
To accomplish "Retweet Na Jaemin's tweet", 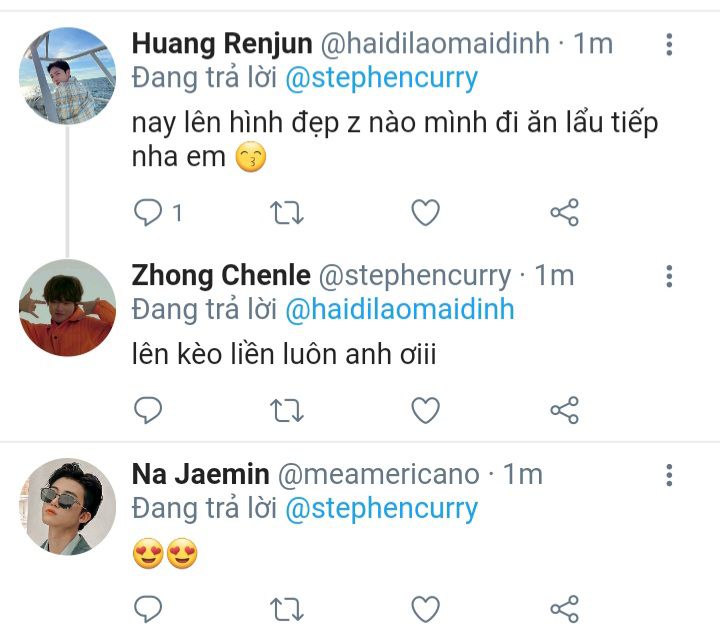I will click(x=287, y=607).
